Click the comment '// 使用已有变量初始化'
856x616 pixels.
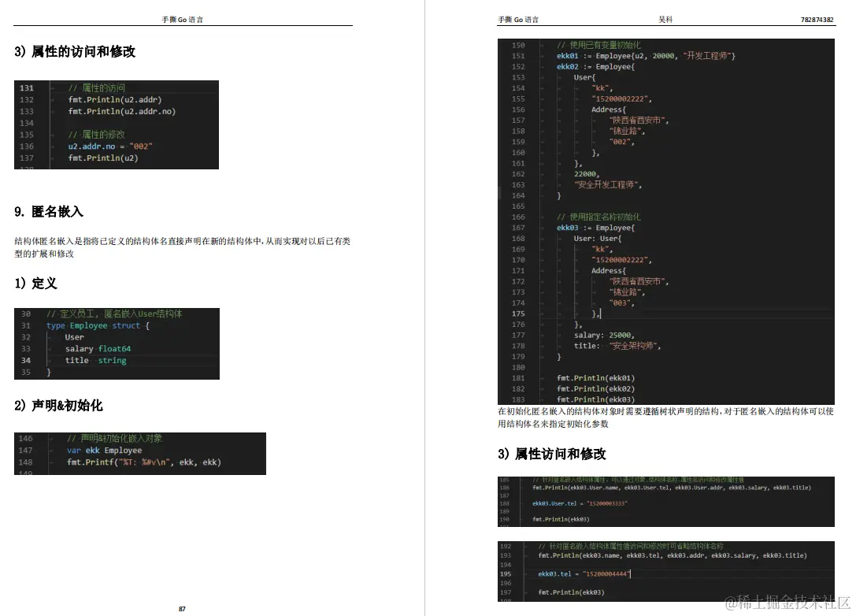(x=598, y=45)
